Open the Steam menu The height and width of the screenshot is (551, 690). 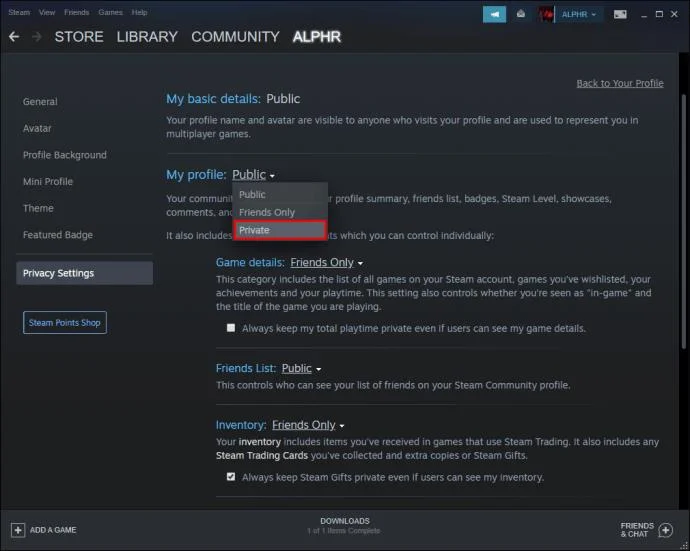(x=19, y=12)
